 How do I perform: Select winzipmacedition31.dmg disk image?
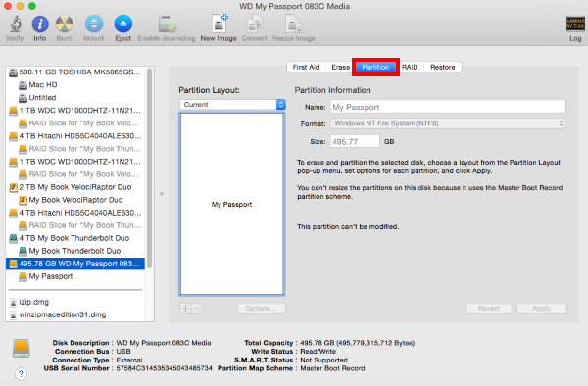75,314
